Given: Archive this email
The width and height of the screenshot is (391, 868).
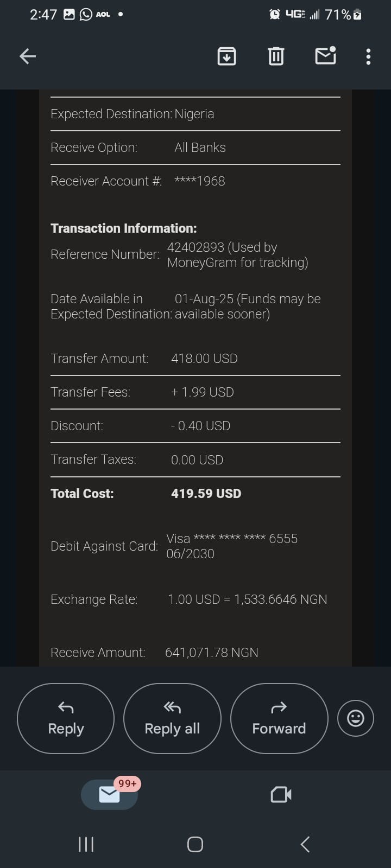Looking at the screenshot, I should pos(226,56).
